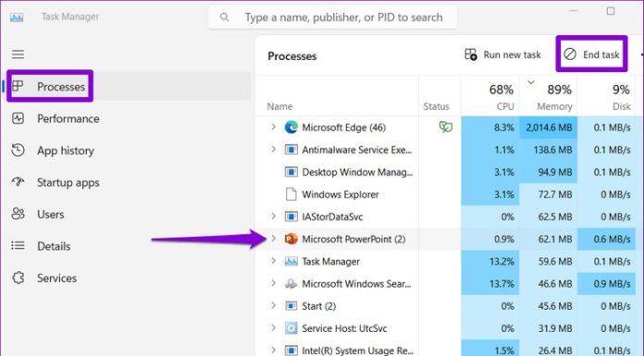The width and height of the screenshot is (644, 356).
Task: Click the Edge efficiency mode leaf icon
Action: tap(446, 127)
